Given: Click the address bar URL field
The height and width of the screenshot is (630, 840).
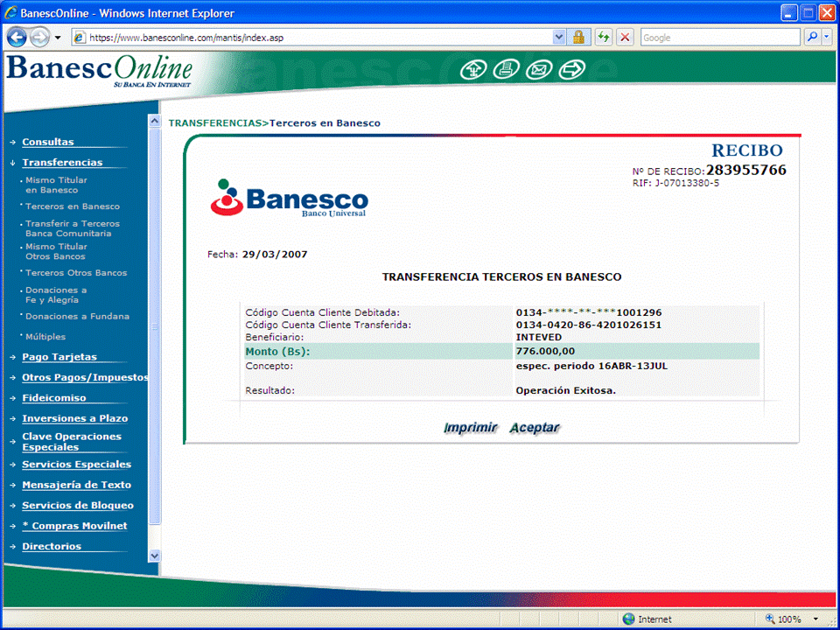Looking at the screenshot, I should (x=318, y=38).
